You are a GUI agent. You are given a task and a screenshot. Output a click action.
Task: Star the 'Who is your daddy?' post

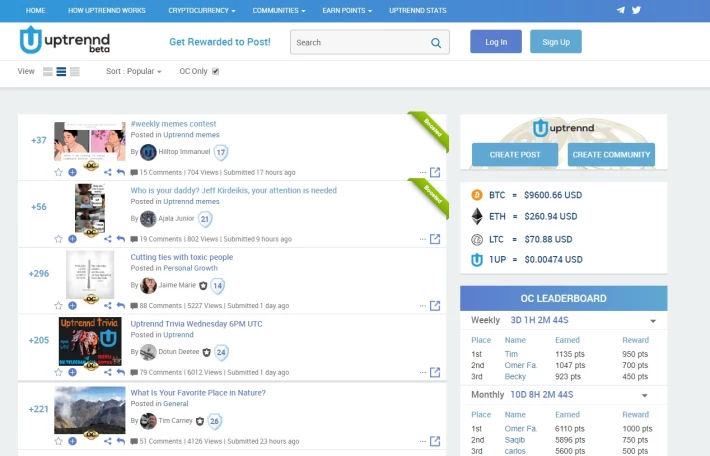(x=58, y=239)
